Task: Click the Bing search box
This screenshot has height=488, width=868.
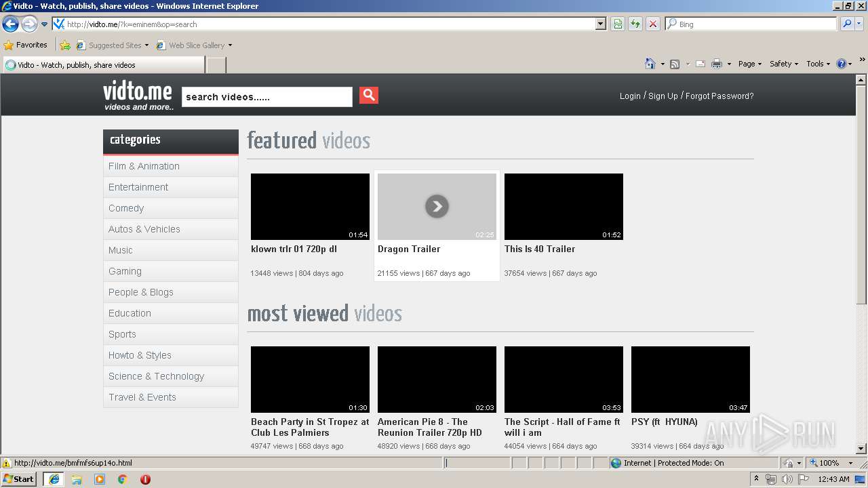Action: pos(751,24)
